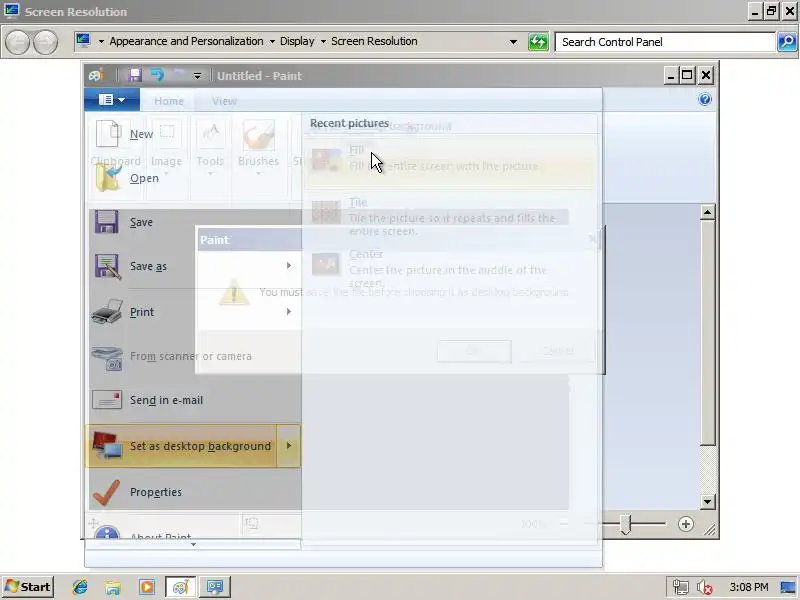
Task: Click the Show desktop icon at the taskbar end
Action: (x=788, y=587)
